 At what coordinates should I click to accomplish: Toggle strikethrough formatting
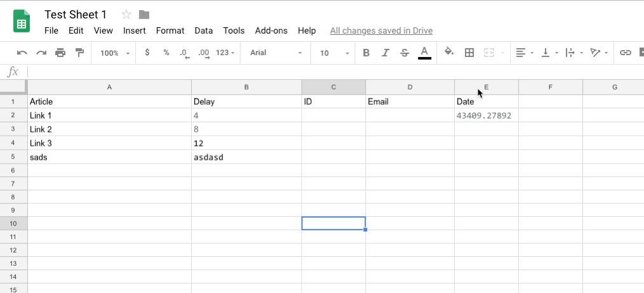coord(405,53)
